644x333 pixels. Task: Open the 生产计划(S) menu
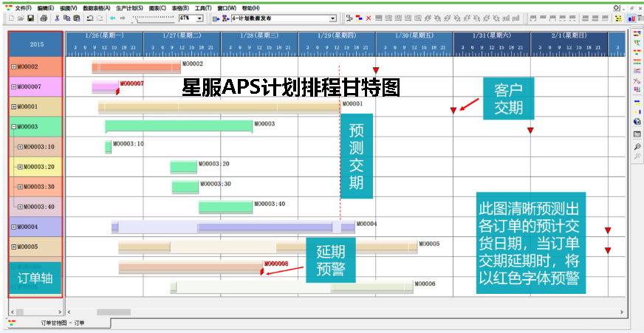[129, 7]
